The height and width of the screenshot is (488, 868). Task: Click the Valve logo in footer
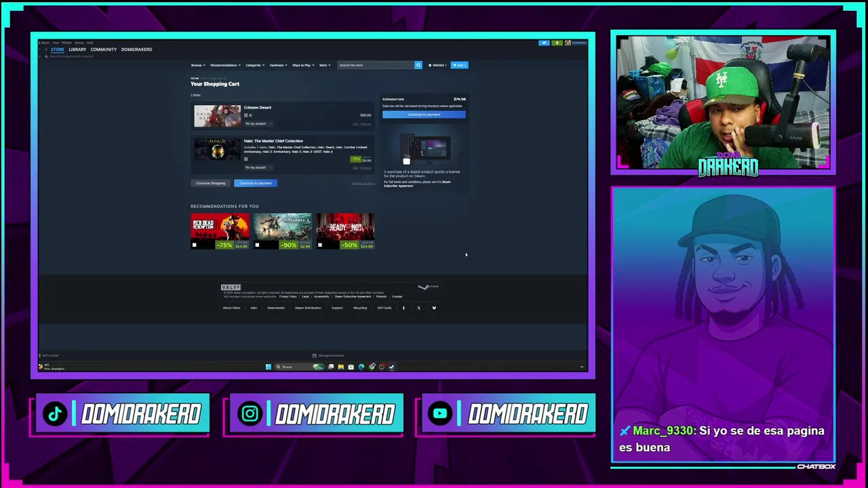231,287
